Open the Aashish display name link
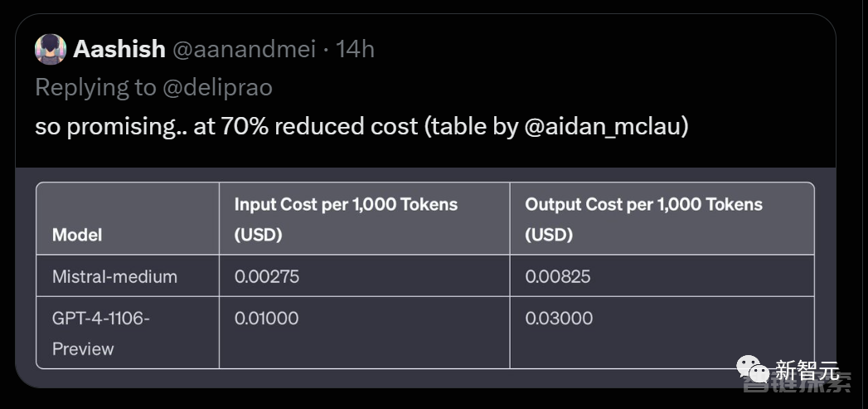This screenshot has width=868, height=409. [x=119, y=49]
